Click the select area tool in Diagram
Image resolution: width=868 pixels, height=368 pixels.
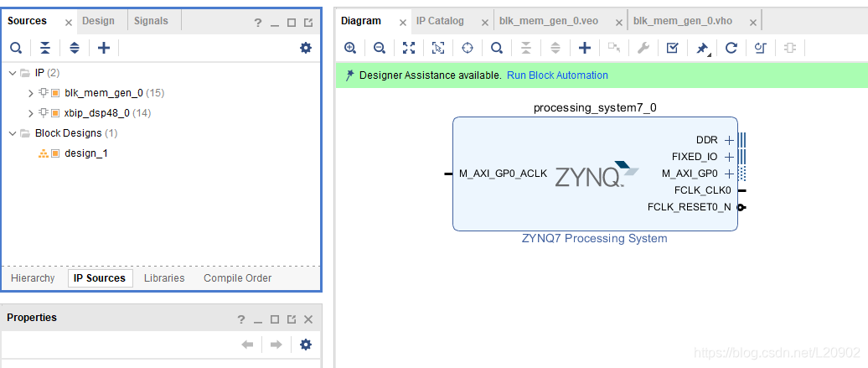pyautogui.click(x=438, y=49)
